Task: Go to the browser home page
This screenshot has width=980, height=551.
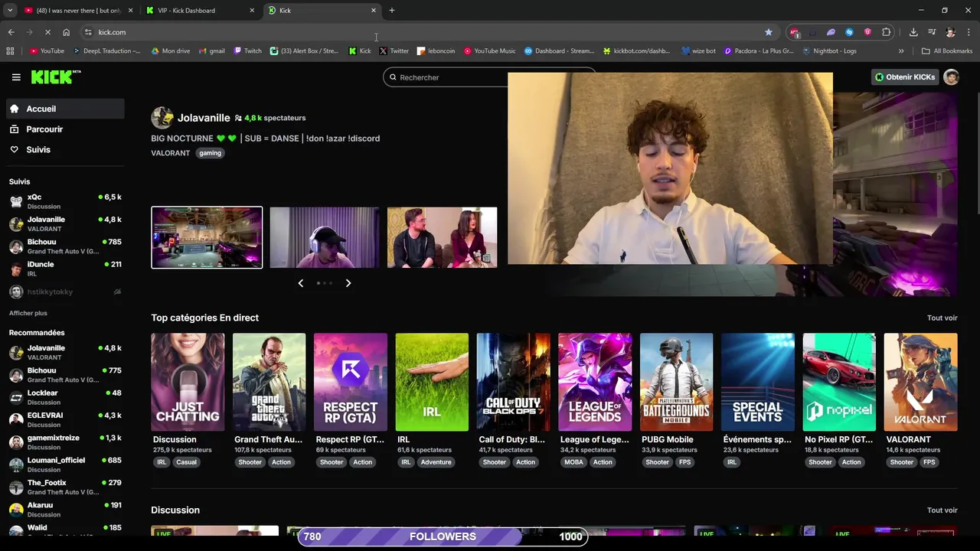Action: click(67, 32)
